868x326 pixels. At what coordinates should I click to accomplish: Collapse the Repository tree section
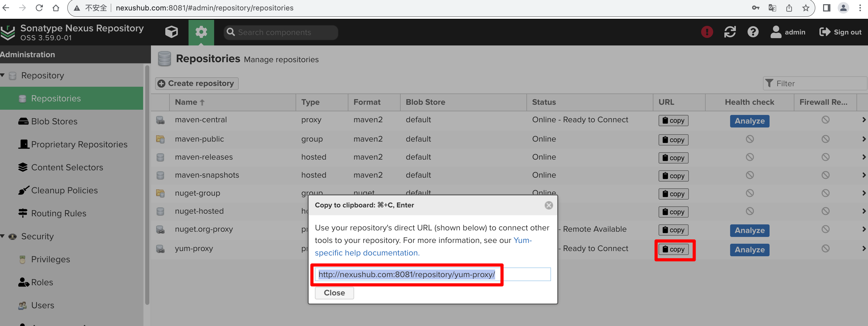point(3,75)
